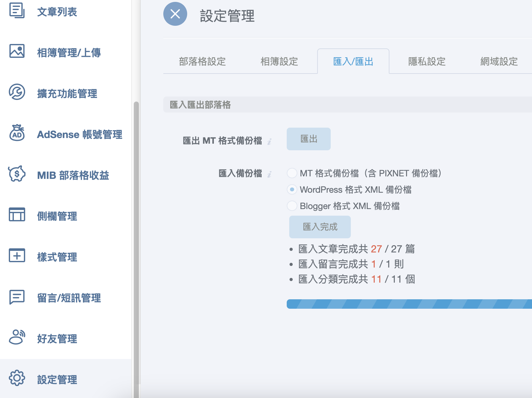Image resolution: width=532 pixels, height=398 pixels.
Task: Select WordPress 格式 XML 備份檔 radio option
Action: point(292,190)
